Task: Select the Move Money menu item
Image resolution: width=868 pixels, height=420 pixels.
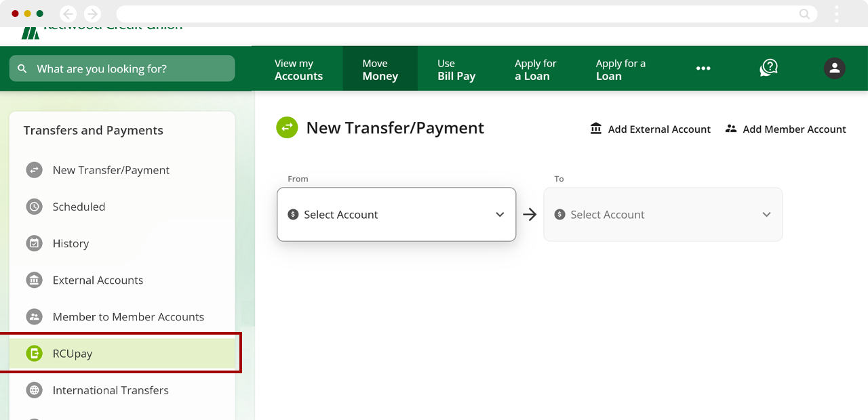Action: tap(380, 69)
